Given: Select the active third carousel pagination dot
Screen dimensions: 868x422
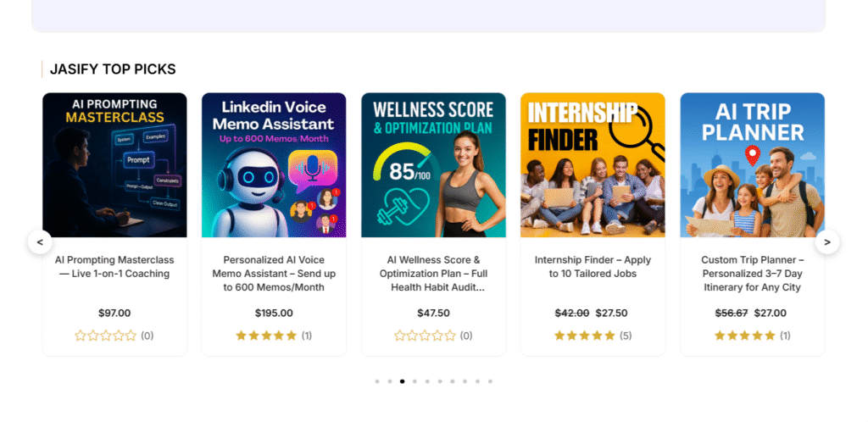Looking at the screenshot, I should [x=402, y=381].
